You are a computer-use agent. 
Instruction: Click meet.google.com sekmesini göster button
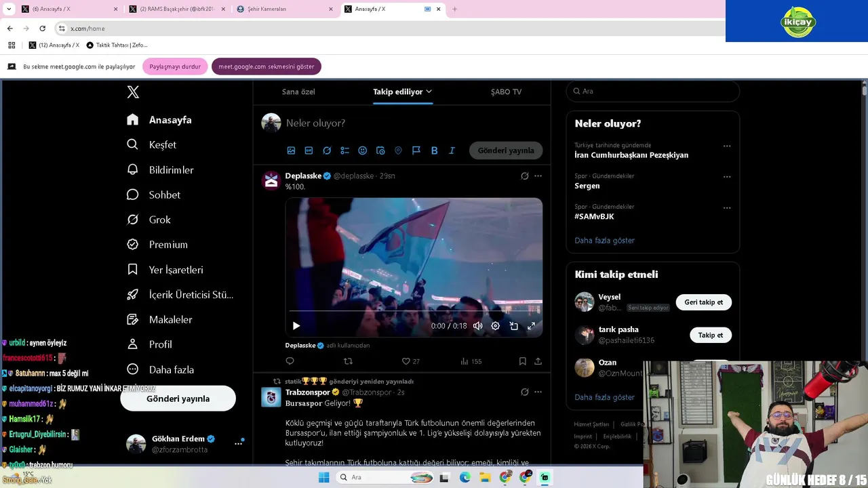[x=267, y=66]
